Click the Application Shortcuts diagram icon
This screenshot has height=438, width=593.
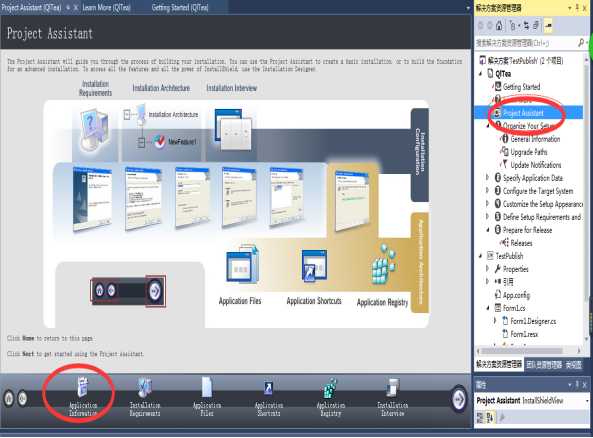point(314,266)
